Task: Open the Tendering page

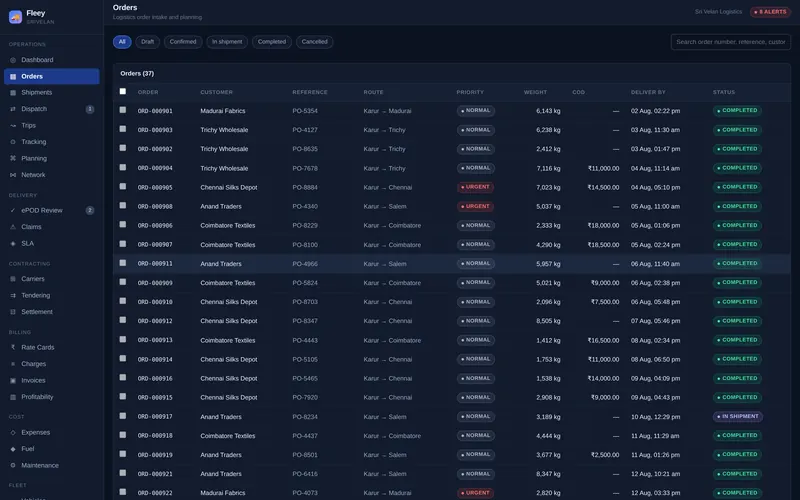Action: 52,295
